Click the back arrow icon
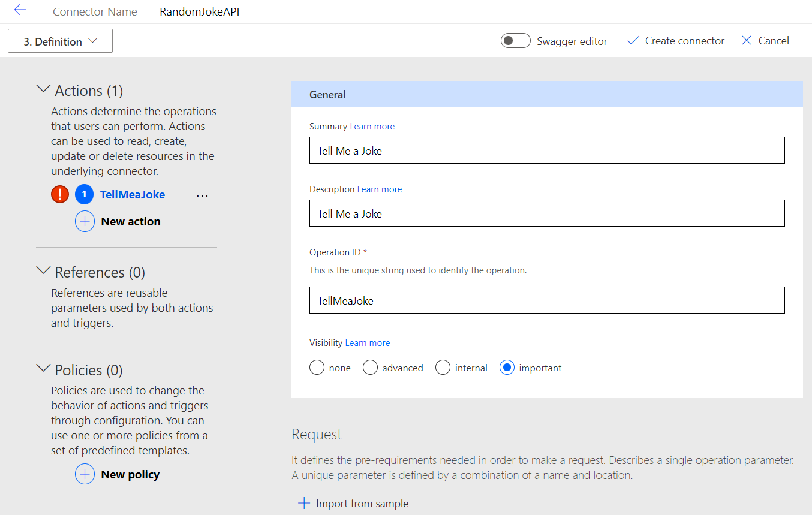Viewport: 812px width, 515px height. [20, 10]
